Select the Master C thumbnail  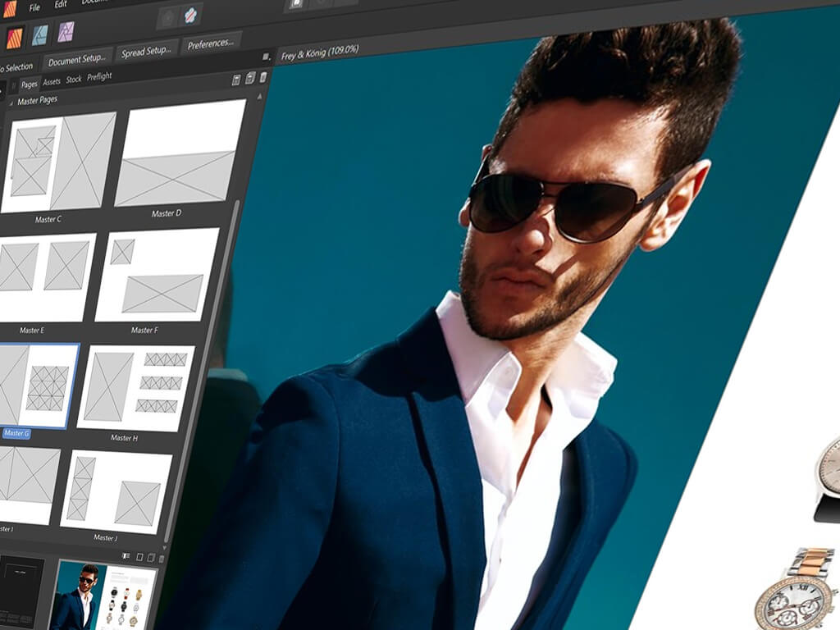pyautogui.click(x=58, y=163)
